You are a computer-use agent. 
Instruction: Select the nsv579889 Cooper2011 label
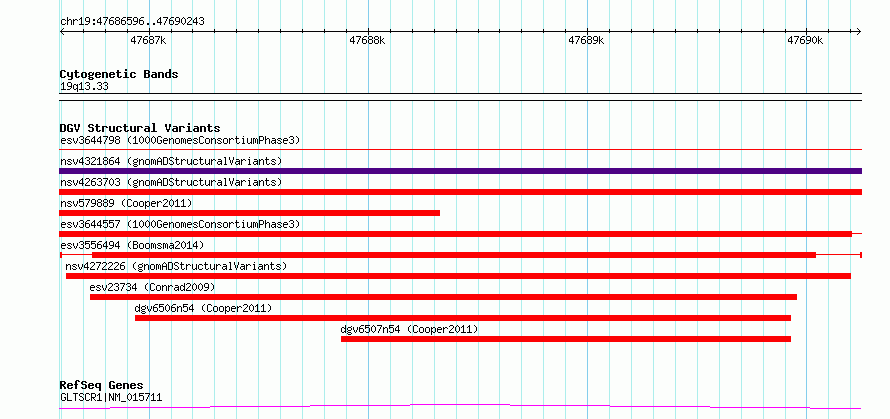click(126, 203)
